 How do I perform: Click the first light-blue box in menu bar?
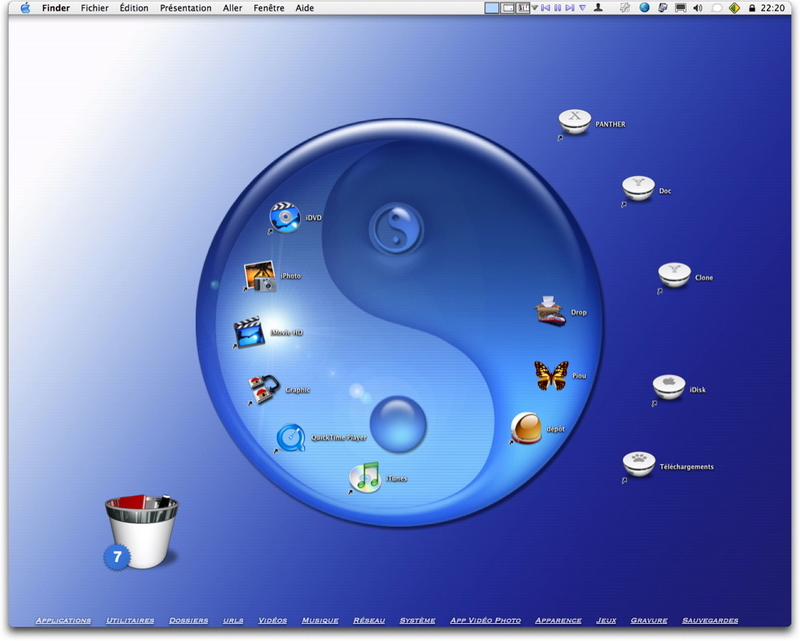tap(492, 8)
